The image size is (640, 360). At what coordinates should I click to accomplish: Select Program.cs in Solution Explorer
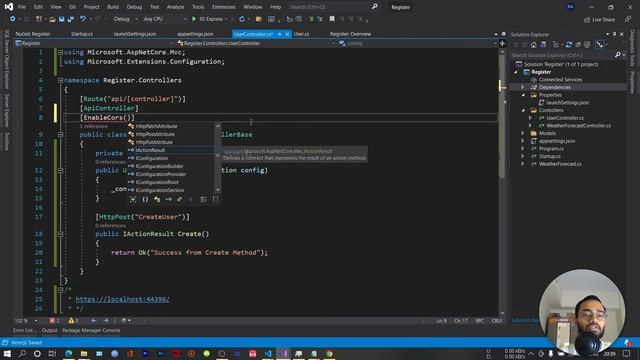pos(551,149)
